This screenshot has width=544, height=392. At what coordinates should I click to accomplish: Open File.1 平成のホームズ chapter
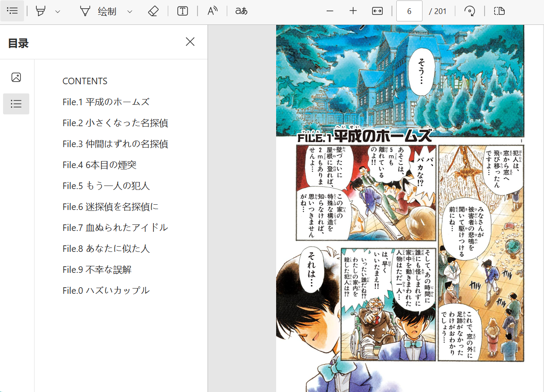(106, 102)
